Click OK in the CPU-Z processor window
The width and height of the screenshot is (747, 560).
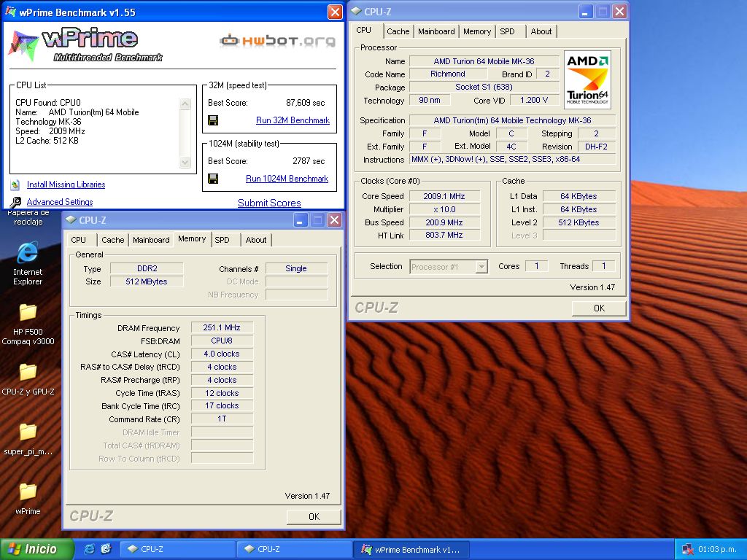[599, 308]
